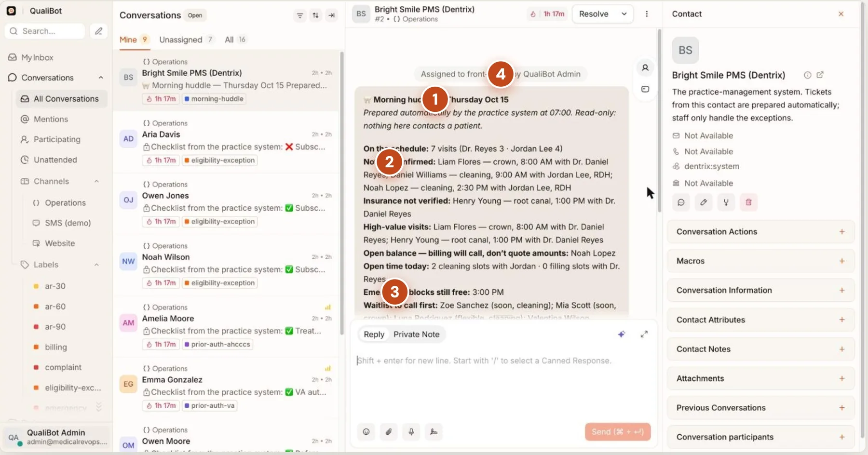
Task: Insert a signature with the signature icon
Action: click(434, 432)
